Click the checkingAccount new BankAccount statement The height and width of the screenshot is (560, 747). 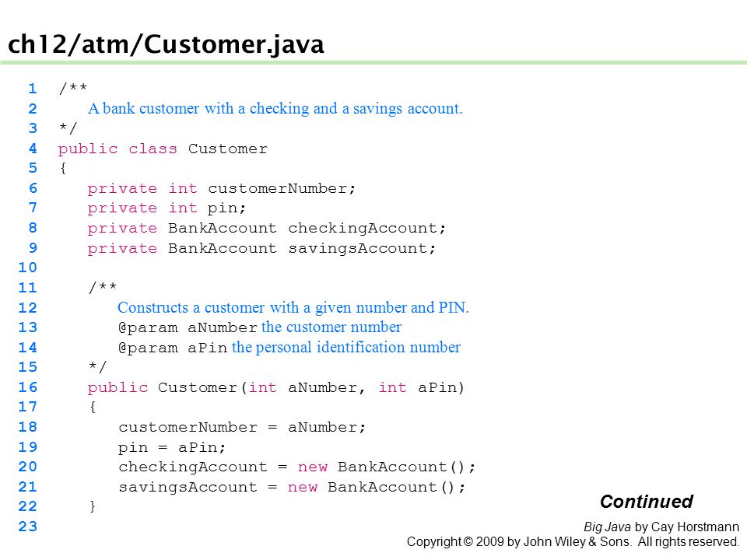(x=296, y=467)
